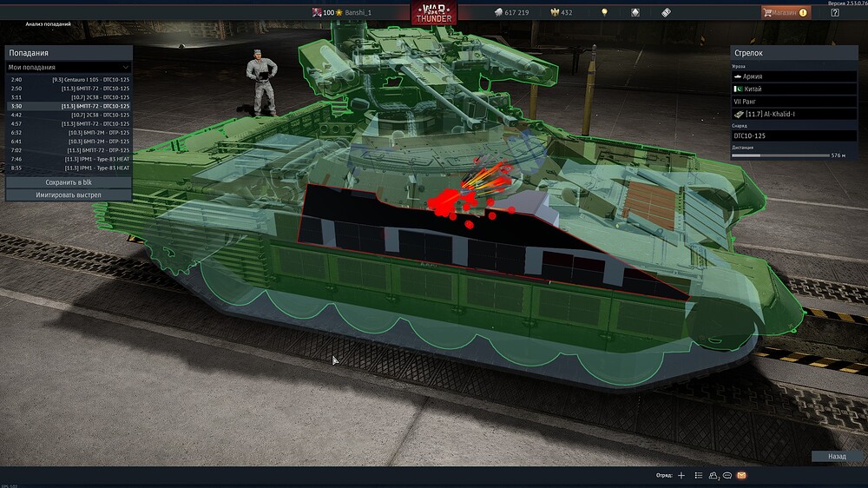Screen dimensions: 868x488
Task: Open the 'Китай' country selector
Action: click(794, 89)
